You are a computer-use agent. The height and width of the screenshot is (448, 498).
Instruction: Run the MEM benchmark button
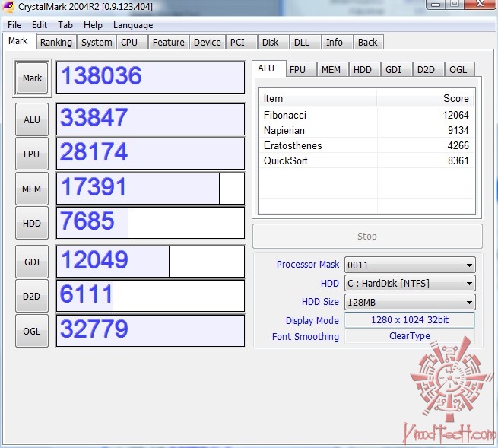point(32,189)
